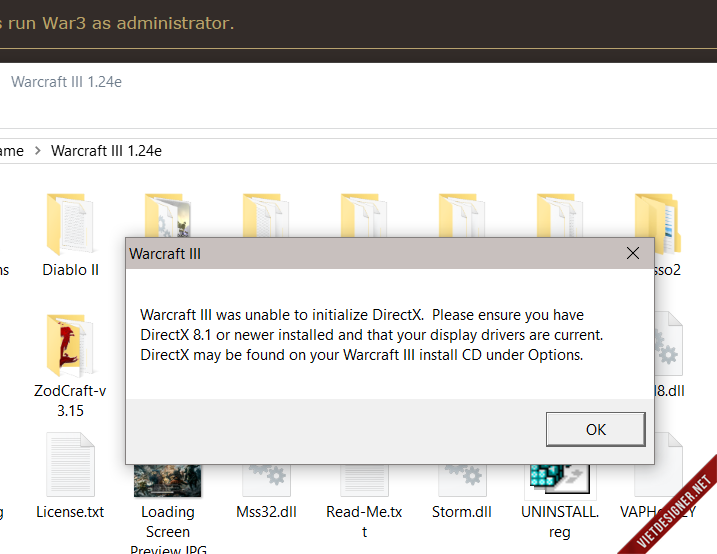Click Warcraft III 1.24e in address breadcrumb
The height and width of the screenshot is (554, 717).
tap(106, 151)
